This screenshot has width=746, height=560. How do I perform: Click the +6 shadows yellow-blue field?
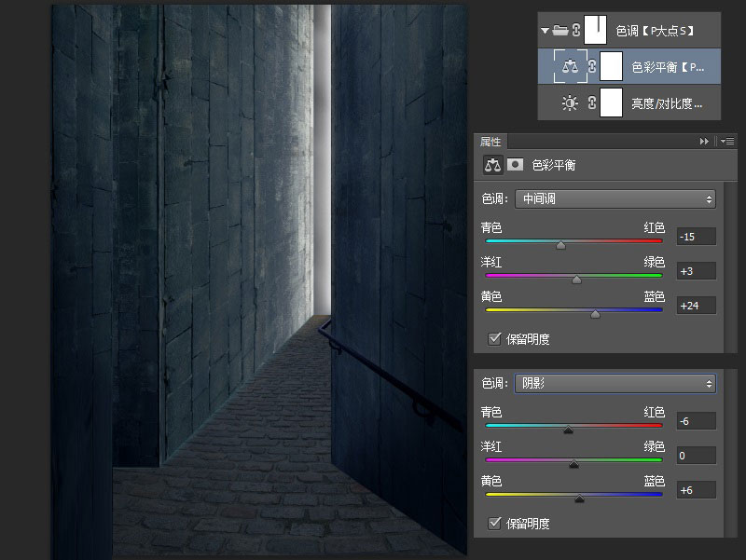pyautogui.click(x=696, y=490)
